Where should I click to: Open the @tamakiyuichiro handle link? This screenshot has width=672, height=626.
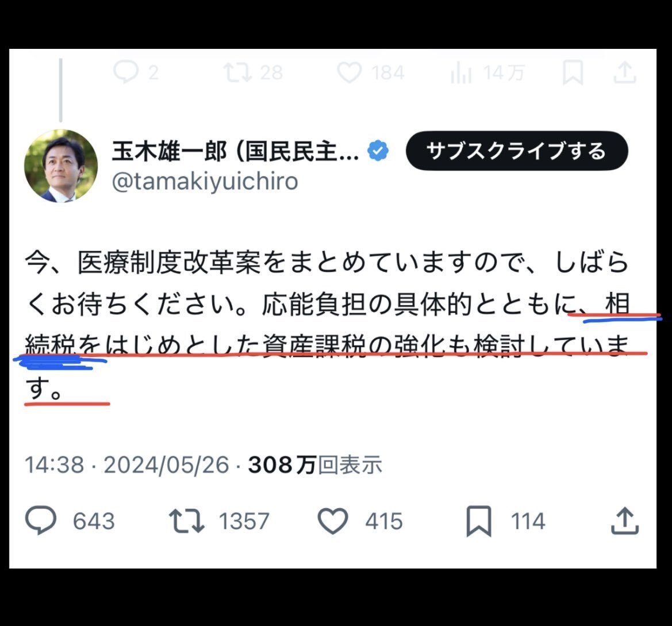[205, 181]
